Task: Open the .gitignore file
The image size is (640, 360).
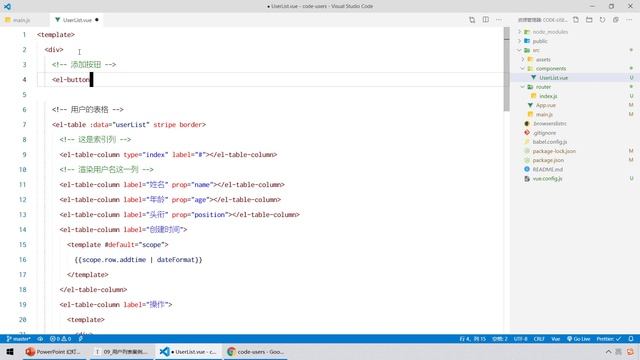Action: [x=544, y=133]
